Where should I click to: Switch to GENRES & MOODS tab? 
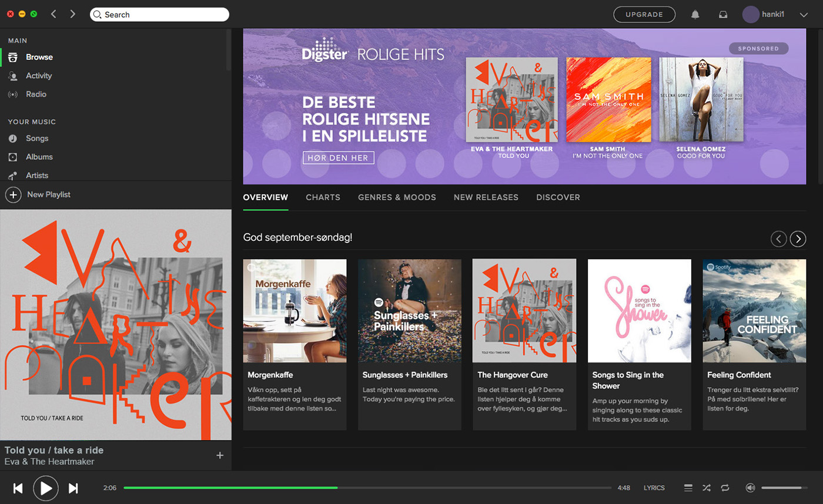click(x=397, y=197)
